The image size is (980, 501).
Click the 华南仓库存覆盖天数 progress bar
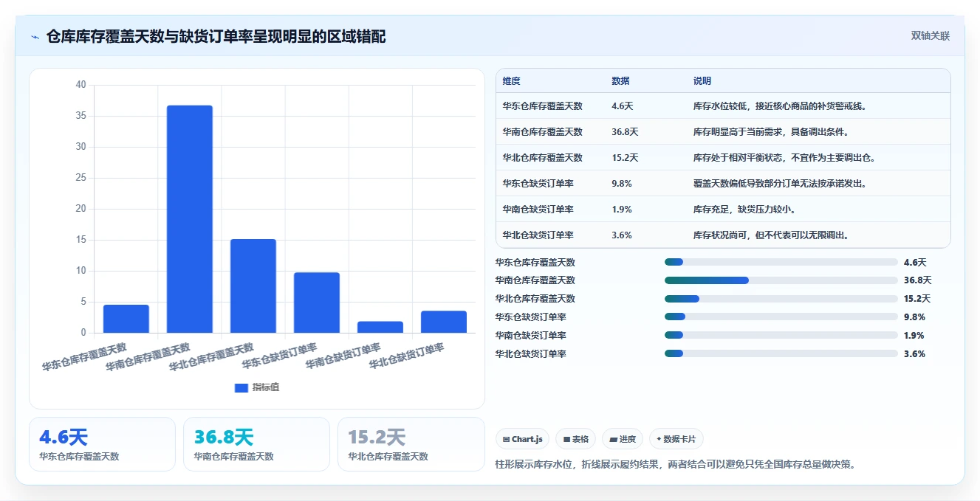click(x=781, y=280)
